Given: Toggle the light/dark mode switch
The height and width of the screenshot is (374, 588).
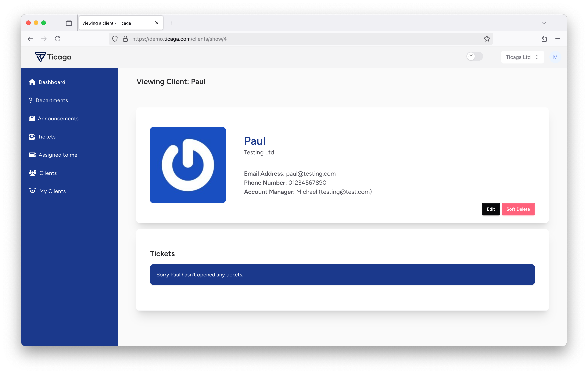Looking at the screenshot, I should click(475, 56).
